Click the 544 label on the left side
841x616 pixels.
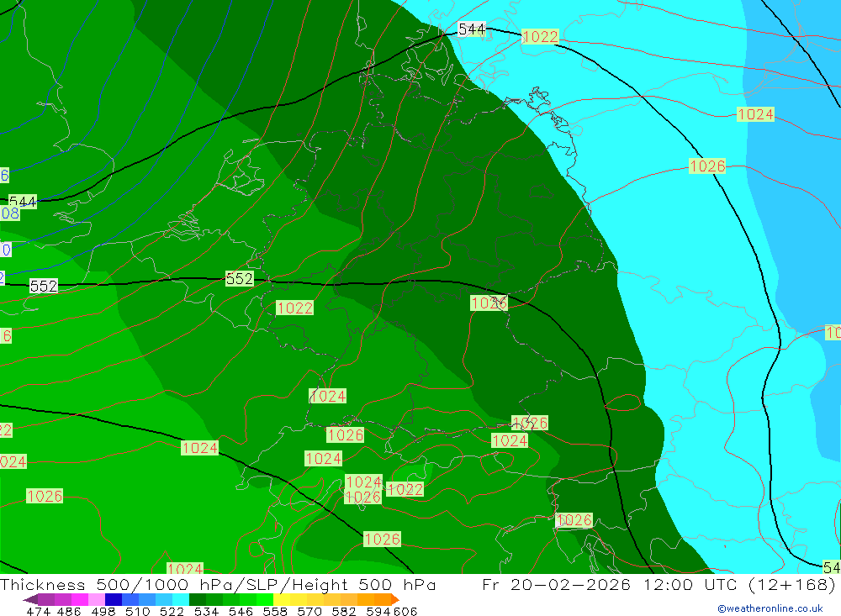point(23,202)
